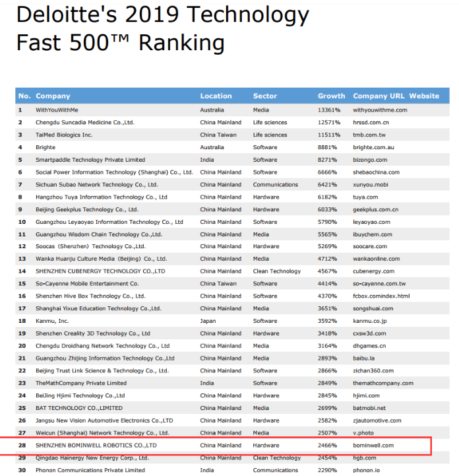Click the 'Japan' location cell
This screenshot has width=459, height=476.
(x=208, y=321)
